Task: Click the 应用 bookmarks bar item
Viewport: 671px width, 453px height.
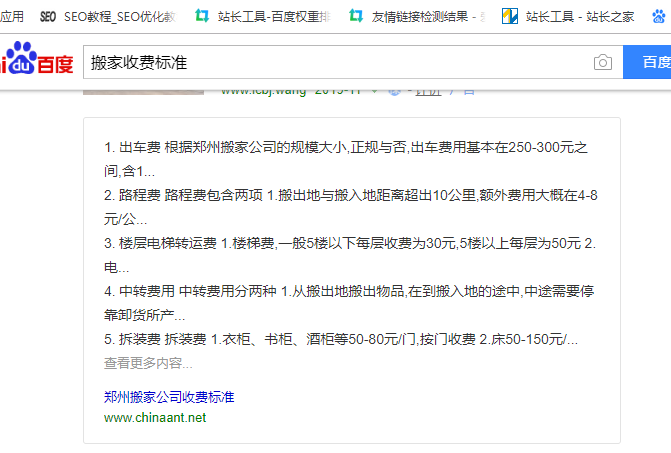Action: pos(12,17)
